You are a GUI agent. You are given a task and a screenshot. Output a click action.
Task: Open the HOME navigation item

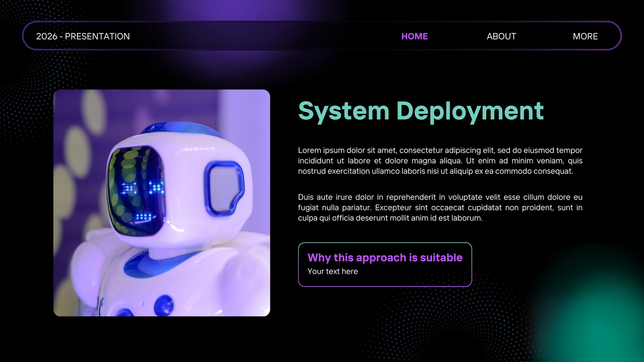(x=414, y=36)
